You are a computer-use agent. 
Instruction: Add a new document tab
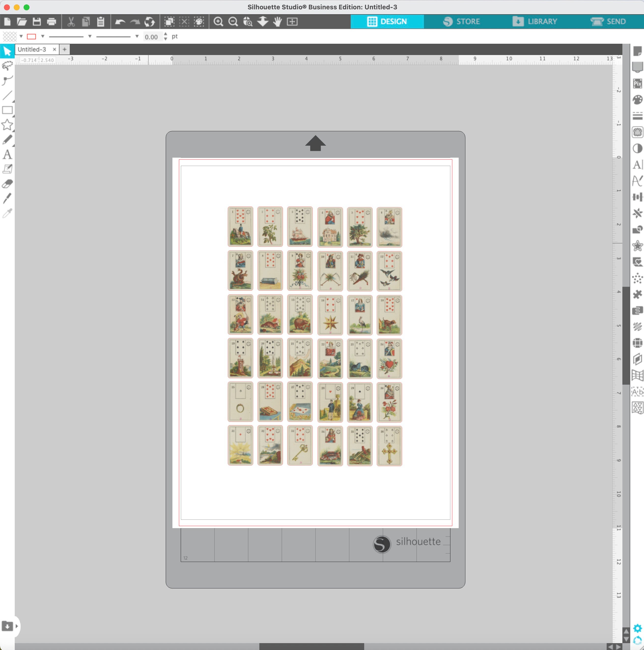(x=65, y=49)
